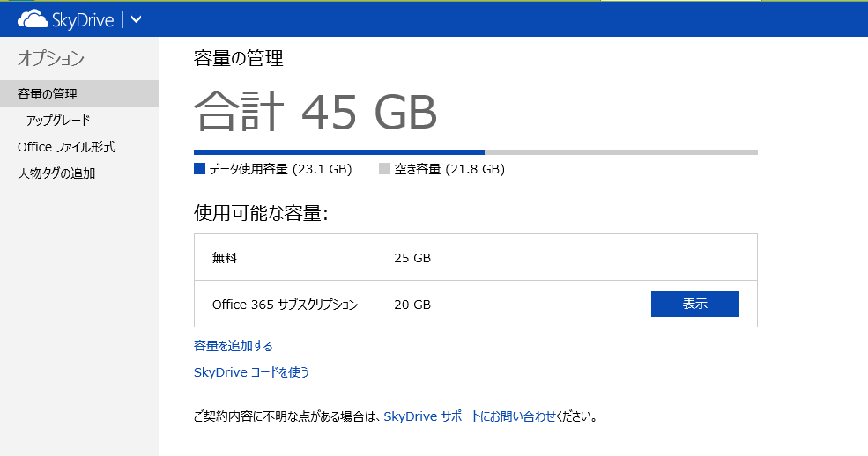Select the Office 365 サブスクリプション row label
Image resolution: width=868 pixels, height=456 pixels.
(285, 305)
